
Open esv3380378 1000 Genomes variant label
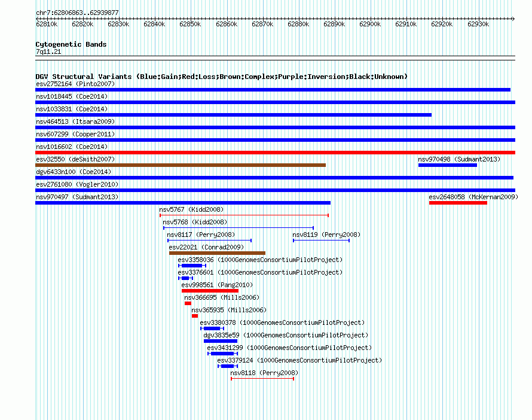[x=282, y=322]
